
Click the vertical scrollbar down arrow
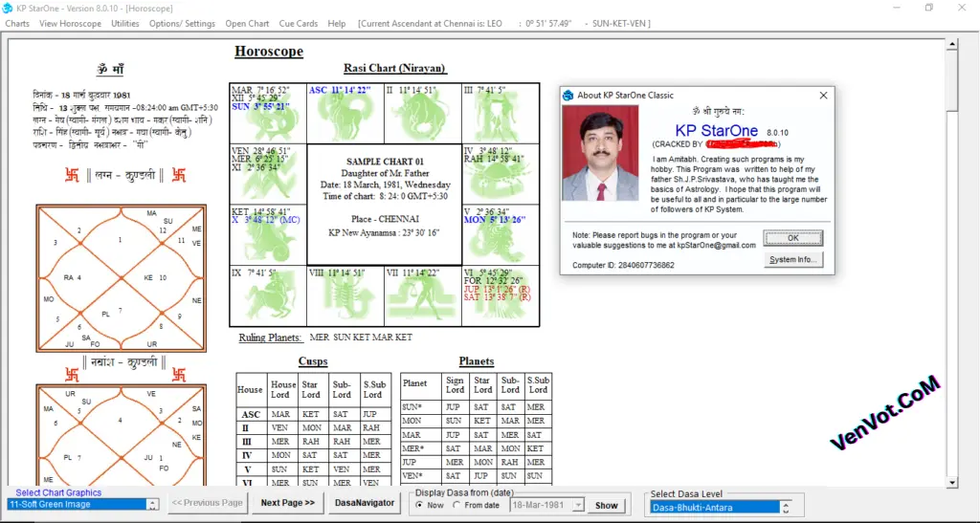click(952, 483)
